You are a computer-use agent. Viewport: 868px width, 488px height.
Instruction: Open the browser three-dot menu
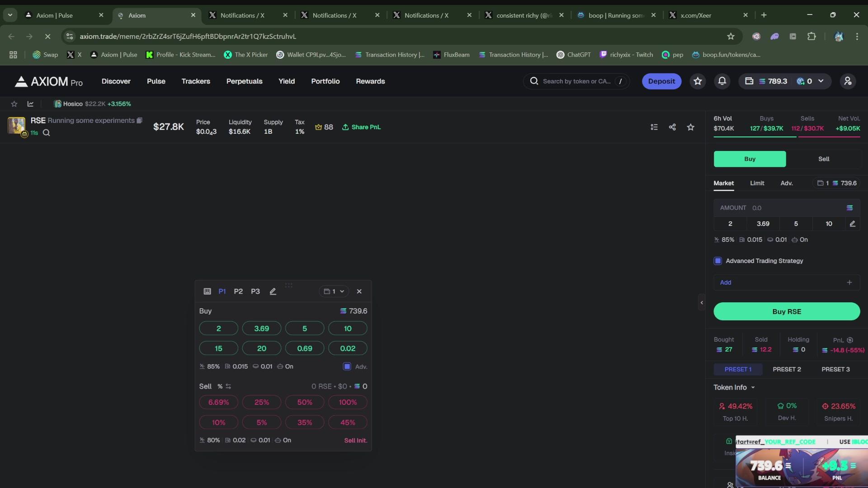(857, 37)
